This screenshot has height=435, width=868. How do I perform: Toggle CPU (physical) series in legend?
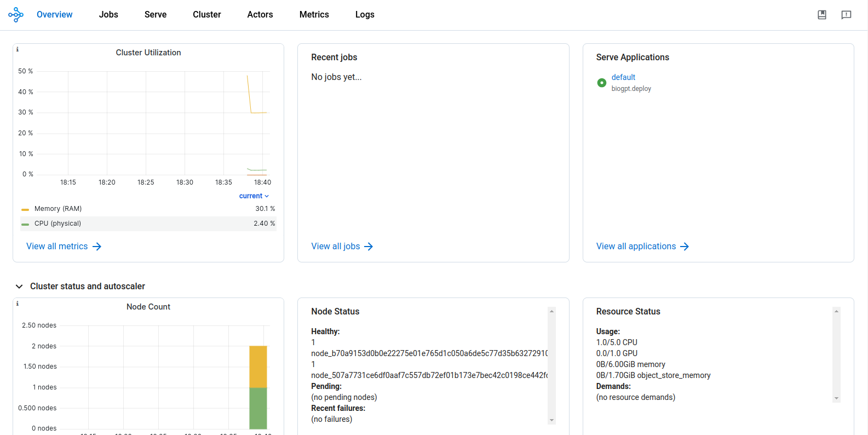point(58,224)
